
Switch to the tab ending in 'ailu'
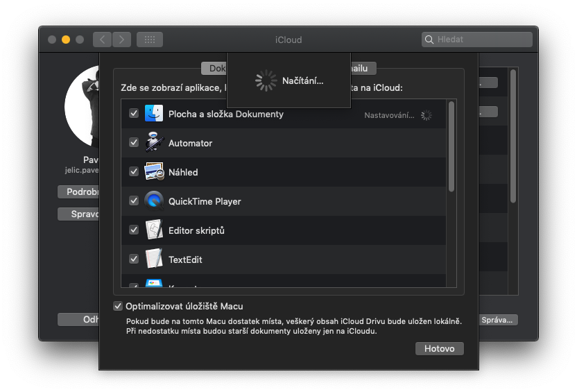(363, 69)
